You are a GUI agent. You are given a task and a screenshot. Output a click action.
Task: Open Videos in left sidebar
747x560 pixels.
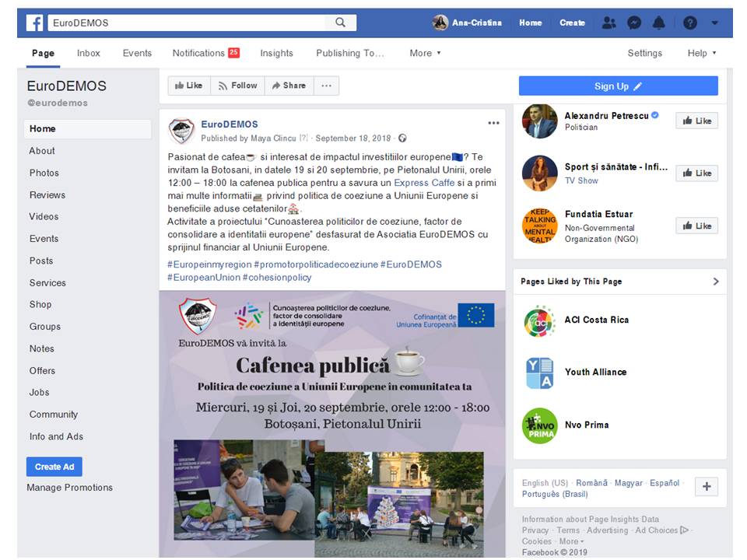(44, 217)
